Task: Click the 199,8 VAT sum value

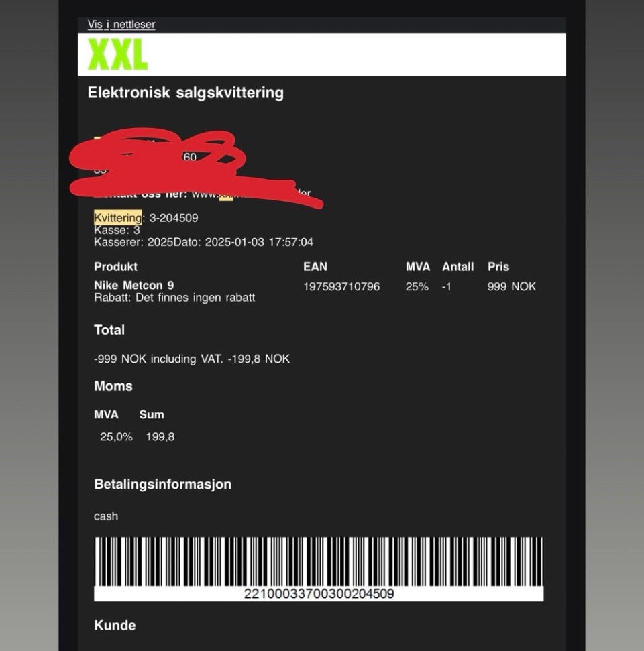Action: (160, 436)
